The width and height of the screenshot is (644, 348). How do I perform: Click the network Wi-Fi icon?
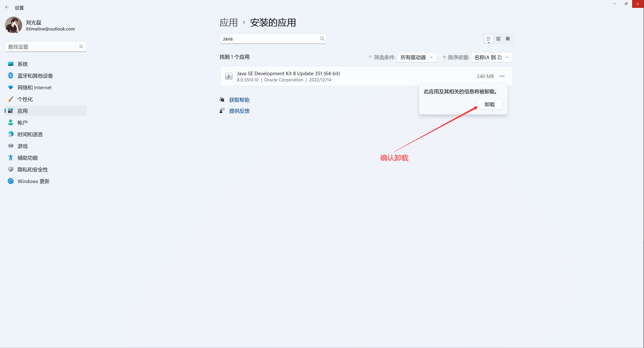[x=11, y=87]
